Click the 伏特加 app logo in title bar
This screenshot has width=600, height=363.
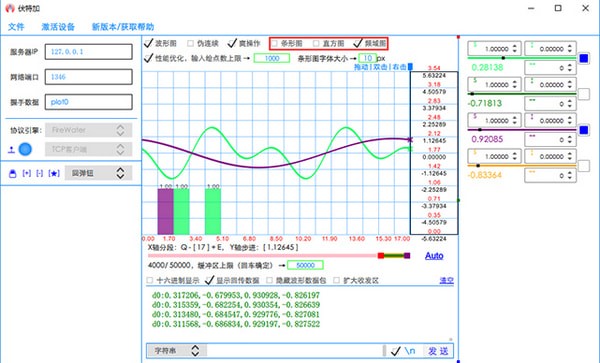[10, 8]
